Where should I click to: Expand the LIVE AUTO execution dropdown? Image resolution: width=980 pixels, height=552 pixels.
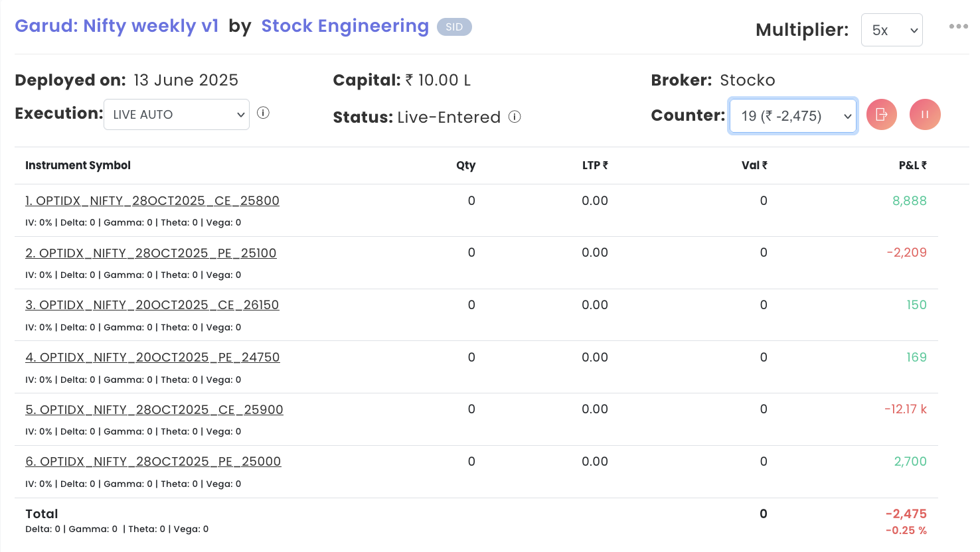[x=177, y=115]
